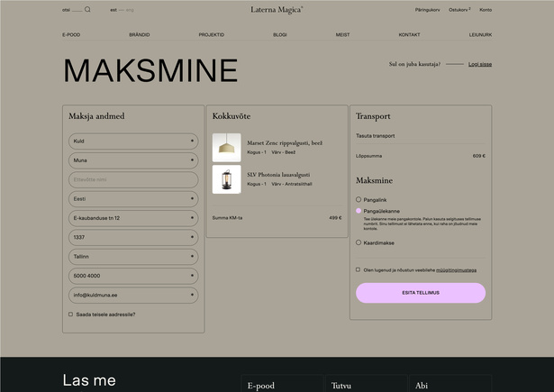Open the E-POOD menu item
Viewport: 554px width, 392px height.
coord(71,34)
